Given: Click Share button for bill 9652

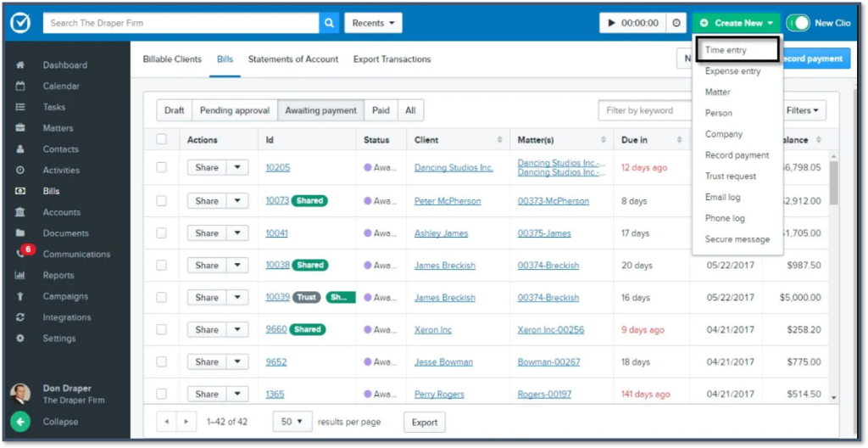Looking at the screenshot, I should [207, 361].
